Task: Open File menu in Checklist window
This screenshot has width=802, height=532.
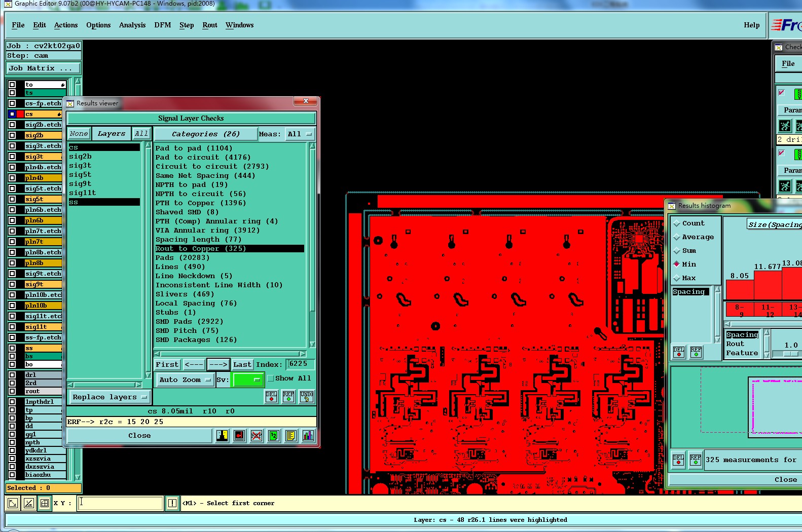Action: (x=788, y=64)
